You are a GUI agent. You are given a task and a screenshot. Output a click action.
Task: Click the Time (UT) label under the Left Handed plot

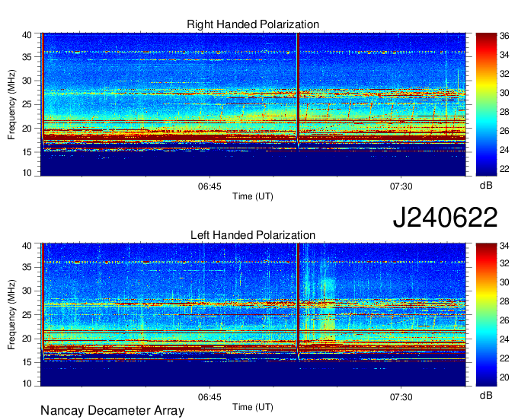click(253, 407)
